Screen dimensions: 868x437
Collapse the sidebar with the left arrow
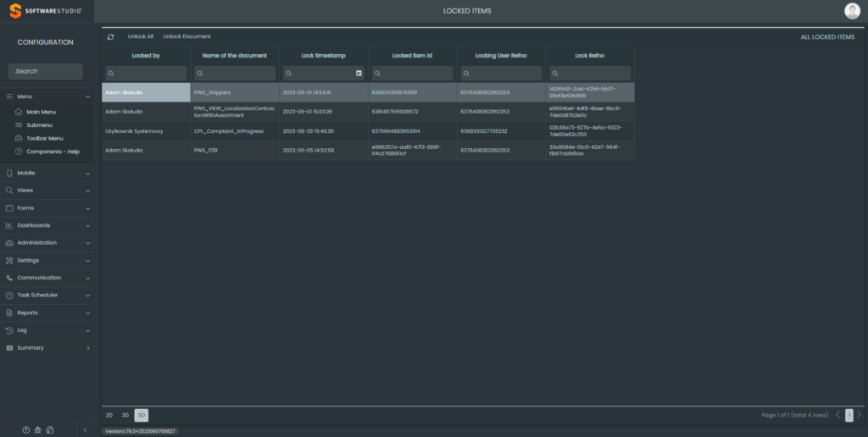click(x=84, y=430)
